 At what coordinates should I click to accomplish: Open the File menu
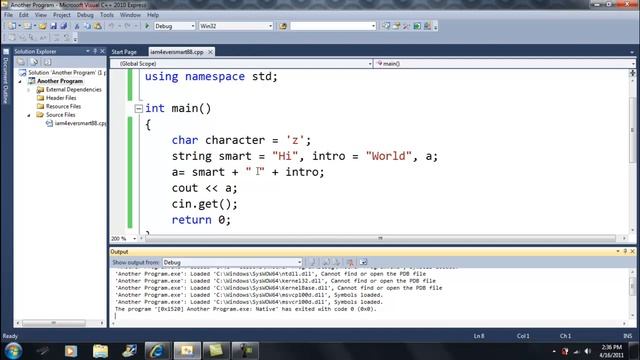tap(8, 15)
